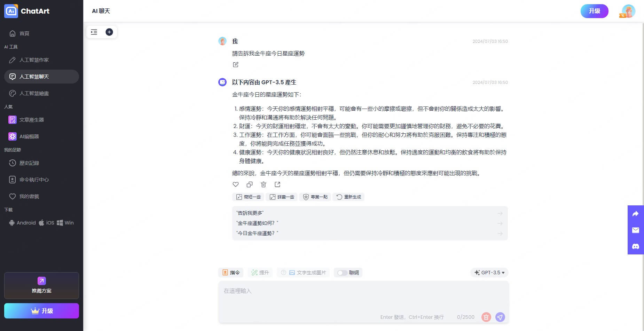Click my user avatar beside 我
The width and height of the screenshot is (644, 331).
coord(222,41)
